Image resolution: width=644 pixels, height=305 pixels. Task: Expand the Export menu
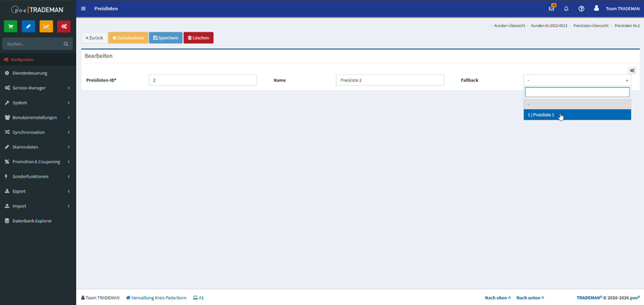coord(38,191)
